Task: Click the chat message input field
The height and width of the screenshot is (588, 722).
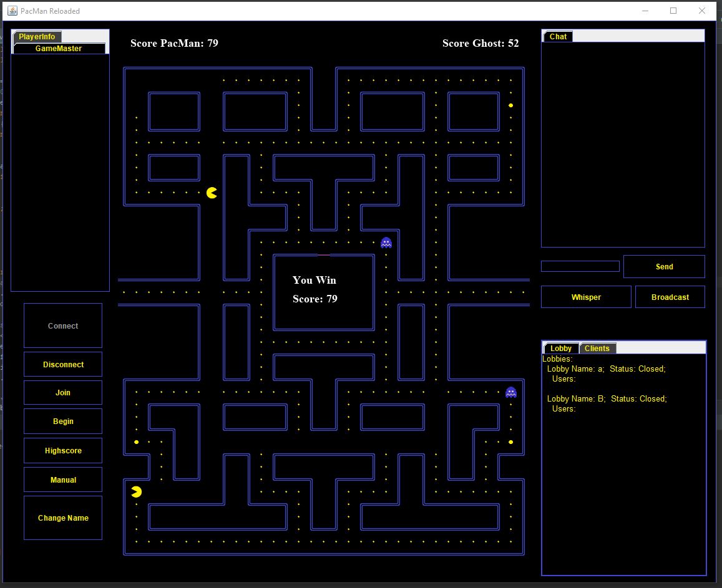Action: click(580, 266)
